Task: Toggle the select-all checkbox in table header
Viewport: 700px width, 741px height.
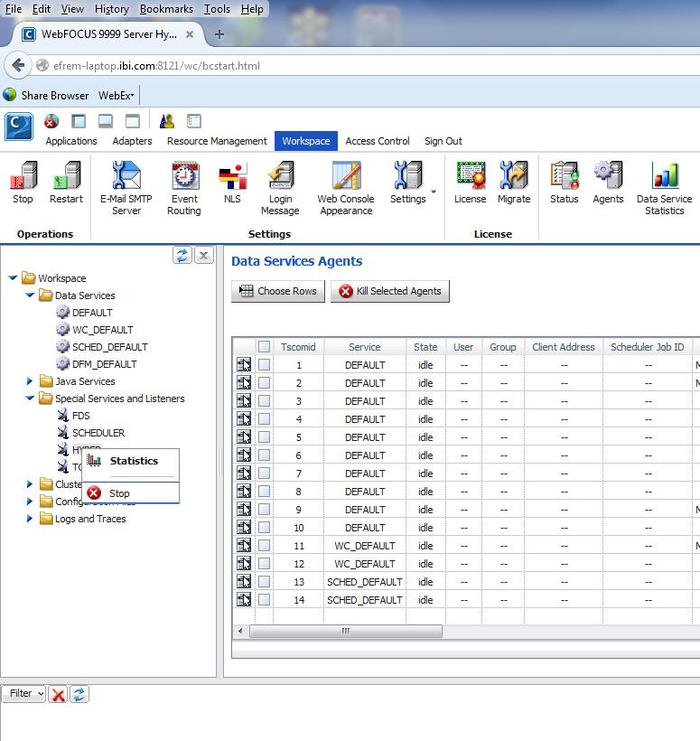Action: 264,347
